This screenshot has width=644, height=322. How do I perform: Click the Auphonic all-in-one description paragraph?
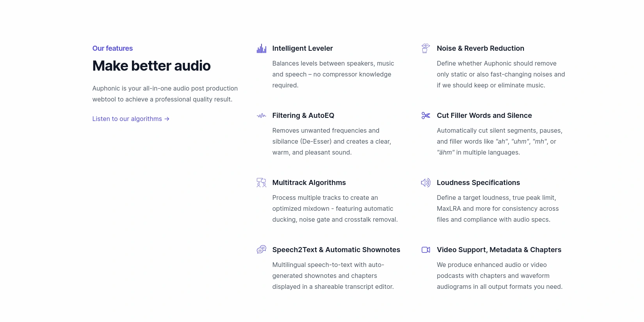click(x=165, y=94)
